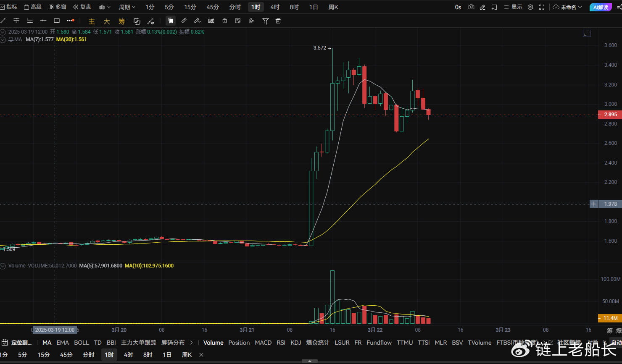Open the filter funnel tool
This screenshot has width=622, height=364.
point(265,21)
